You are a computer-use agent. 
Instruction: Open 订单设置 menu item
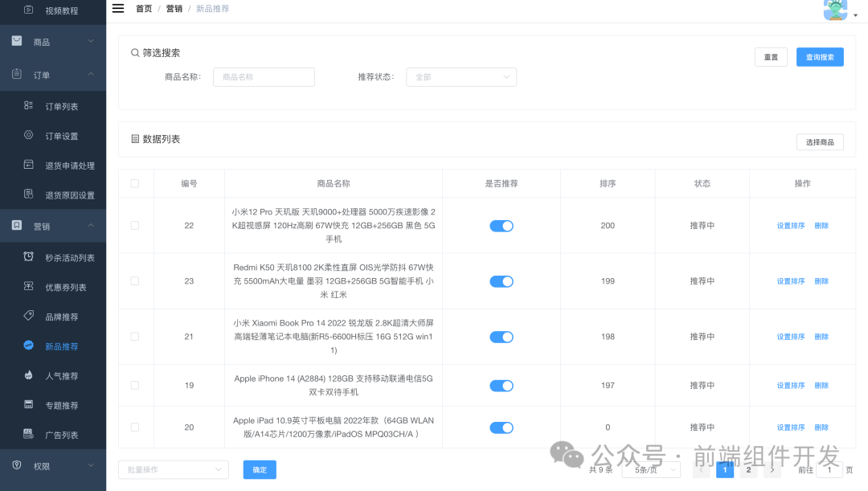tap(53, 136)
